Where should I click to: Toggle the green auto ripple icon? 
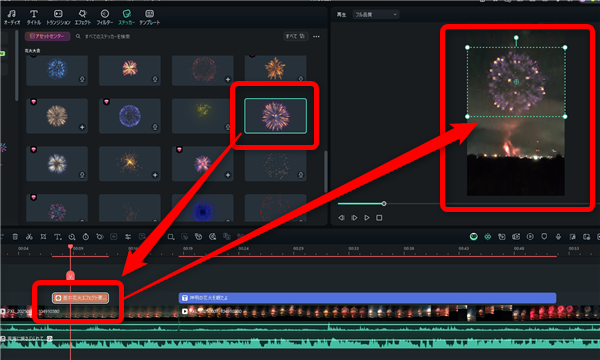pyautogui.click(x=488, y=237)
